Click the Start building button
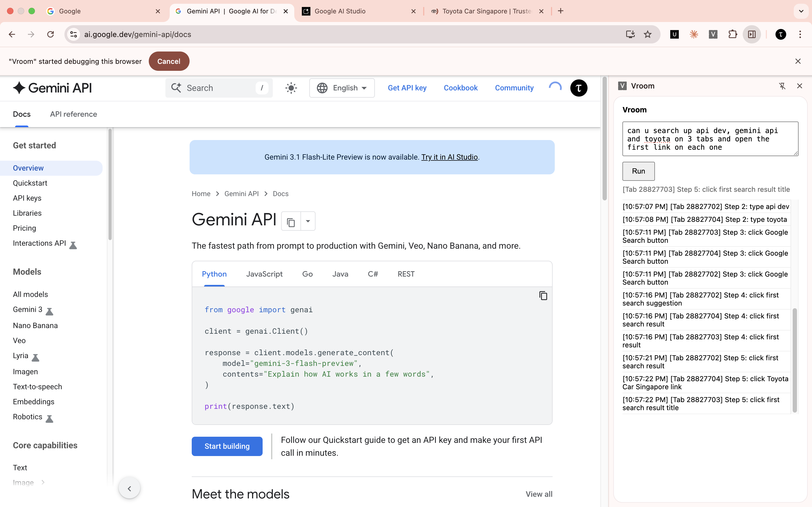812x507 pixels. (227, 446)
